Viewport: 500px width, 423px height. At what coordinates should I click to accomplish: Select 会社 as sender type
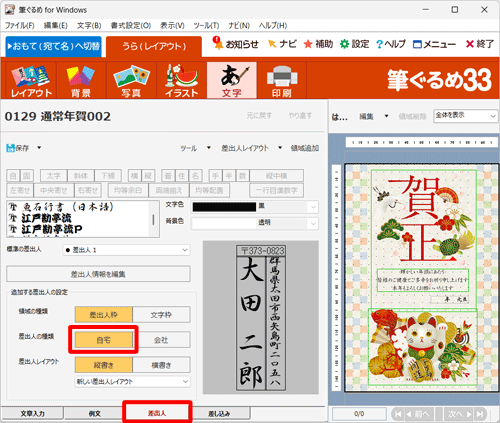click(x=161, y=340)
